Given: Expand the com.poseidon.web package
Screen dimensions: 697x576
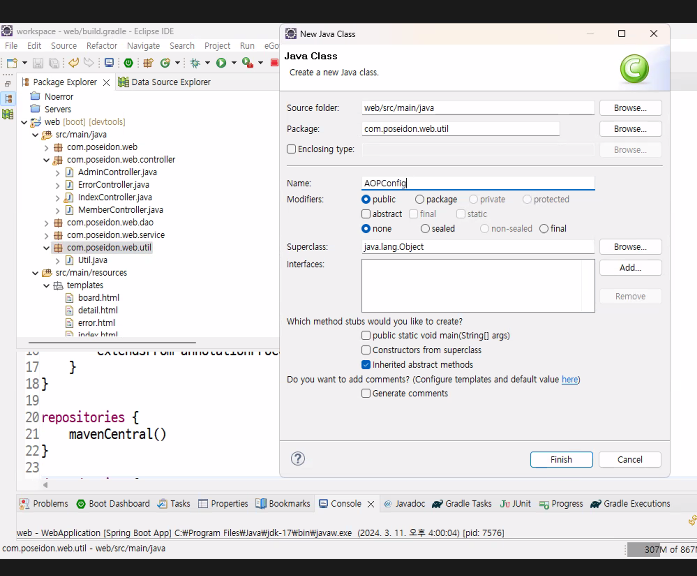Looking at the screenshot, I should click(x=46, y=148).
